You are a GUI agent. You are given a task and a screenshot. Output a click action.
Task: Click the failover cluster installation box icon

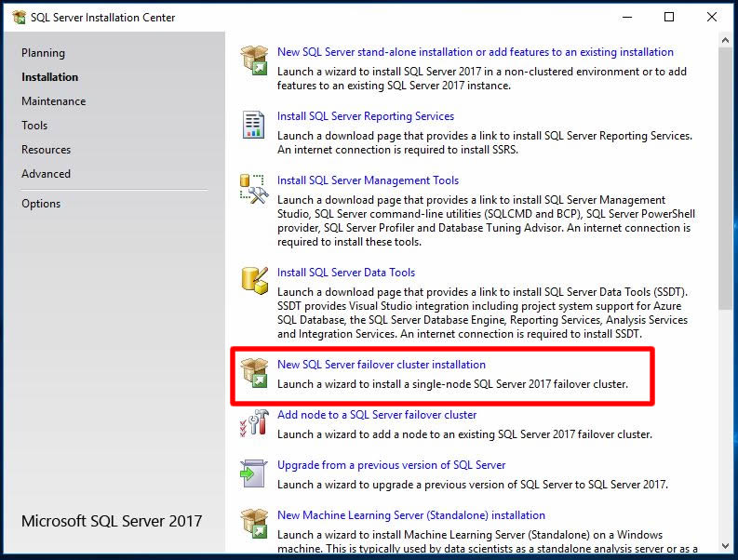pyautogui.click(x=254, y=372)
